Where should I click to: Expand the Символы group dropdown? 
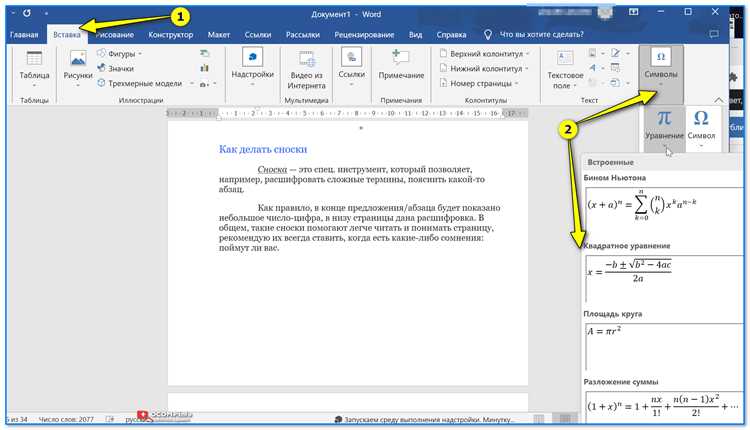pyautogui.click(x=661, y=85)
